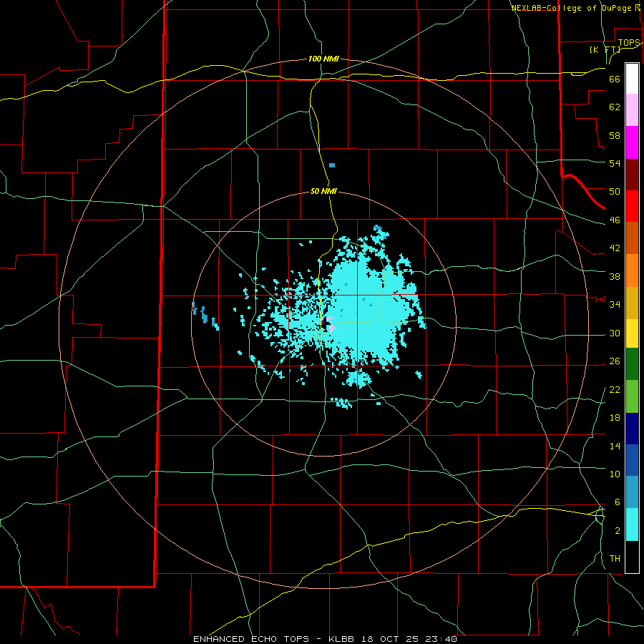
Task: Select the 26 legend value
Action: coord(615,361)
